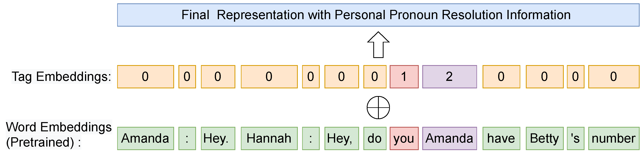Image resolution: width=644 pixels, height=157 pixels.
Task: Select the 'Hannah' word box
Action: point(269,138)
